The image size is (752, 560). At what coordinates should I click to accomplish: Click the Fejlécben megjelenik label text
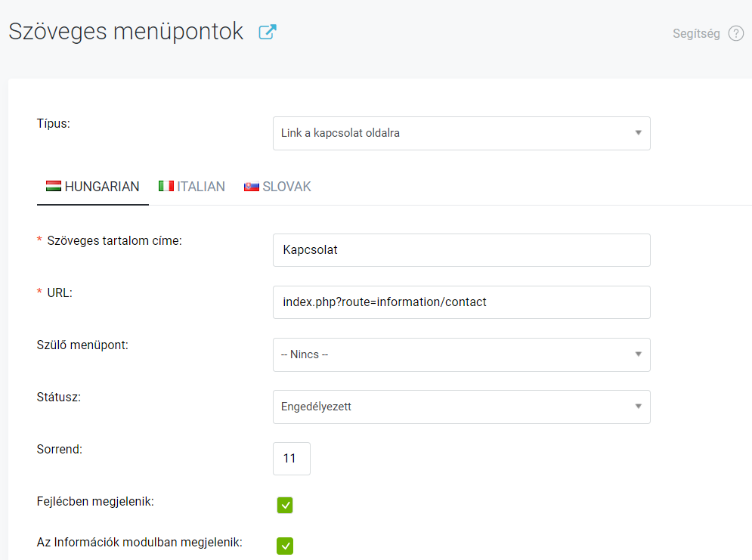coord(95,501)
